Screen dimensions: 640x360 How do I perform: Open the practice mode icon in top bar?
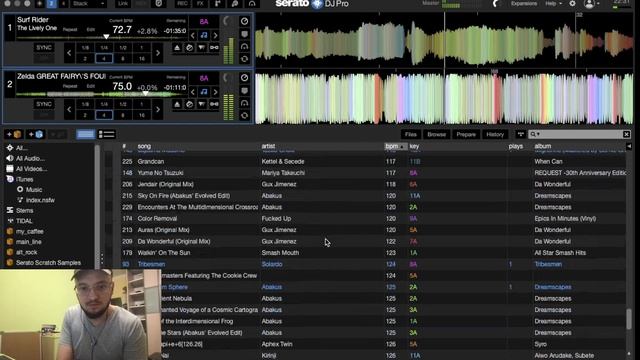(x=159, y=4)
